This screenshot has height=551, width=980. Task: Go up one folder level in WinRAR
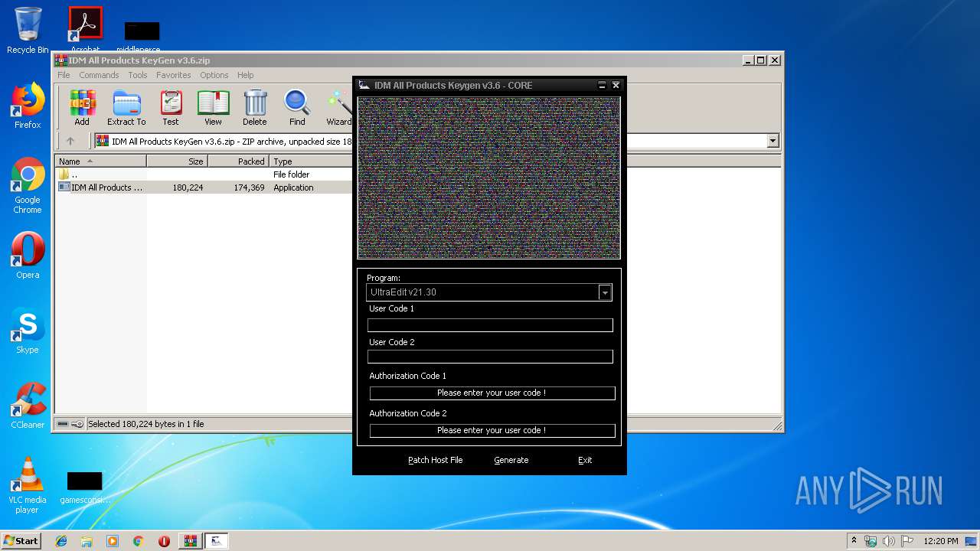[x=70, y=141]
